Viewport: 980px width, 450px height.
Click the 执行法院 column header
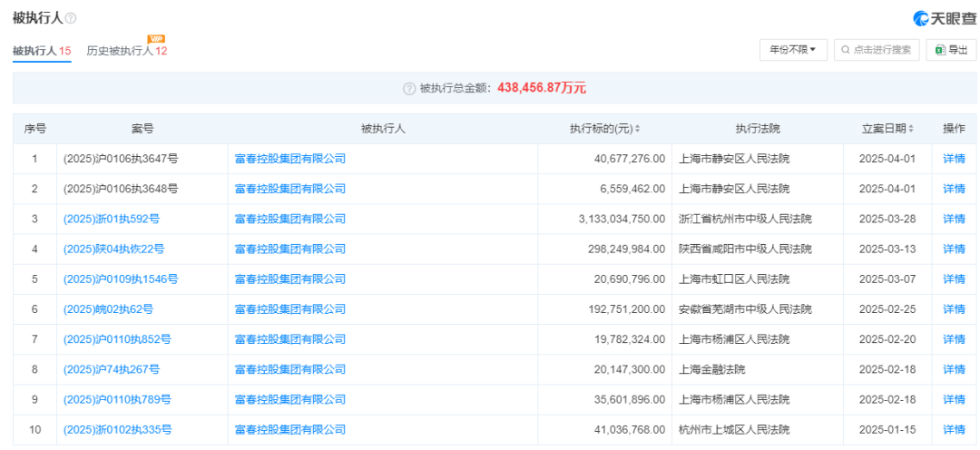pyautogui.click(x=758, y=129)
